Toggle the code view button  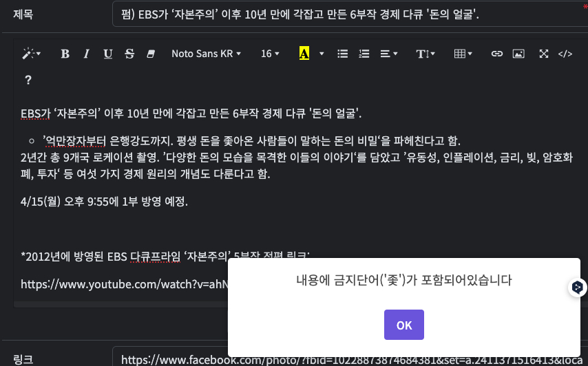pos(565,54)
